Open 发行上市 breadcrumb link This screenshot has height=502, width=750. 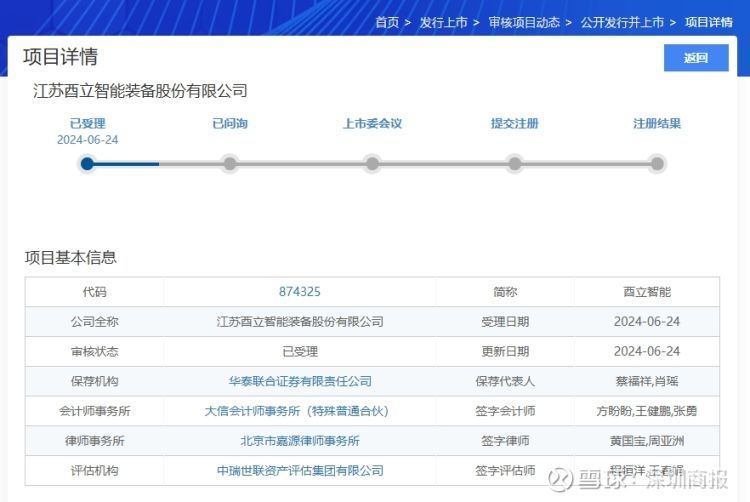pyautogui.click(x=443, y=22)
